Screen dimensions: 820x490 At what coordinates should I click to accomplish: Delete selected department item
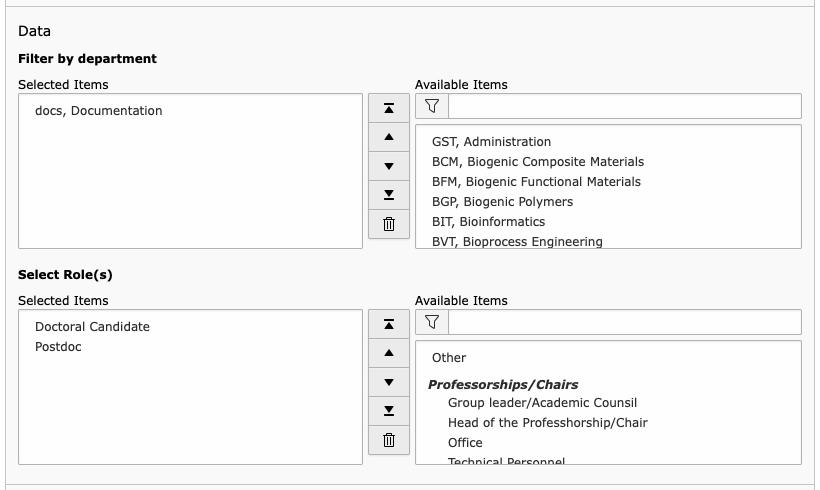coord(389,224)
